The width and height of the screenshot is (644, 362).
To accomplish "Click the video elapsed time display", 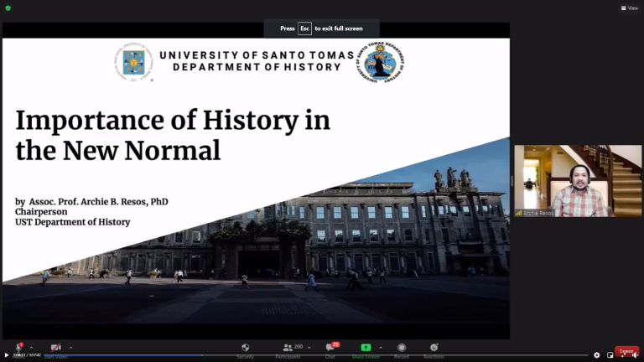I will [27, 355].
